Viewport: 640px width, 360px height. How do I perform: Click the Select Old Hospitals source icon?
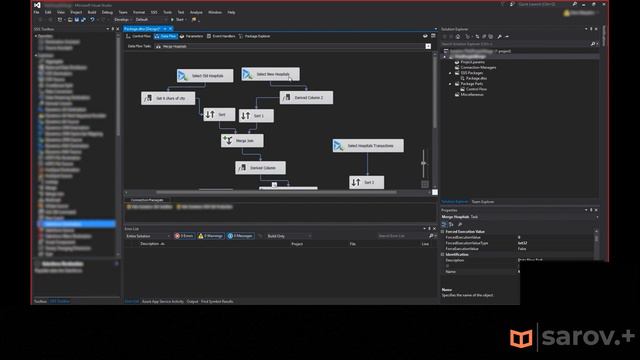click(183, 76)
